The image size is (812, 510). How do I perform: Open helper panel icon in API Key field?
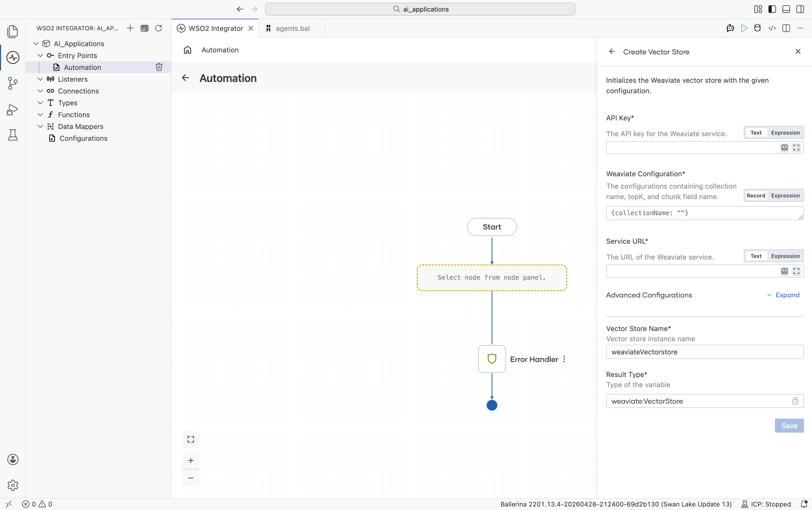click(785, 148)
